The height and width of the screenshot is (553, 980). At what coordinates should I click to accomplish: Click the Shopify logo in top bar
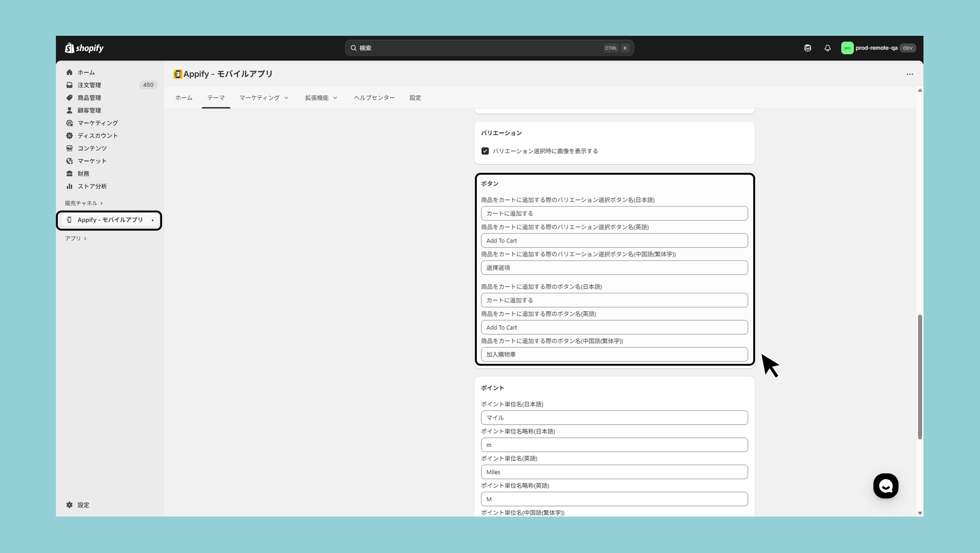tap(84, 48)
